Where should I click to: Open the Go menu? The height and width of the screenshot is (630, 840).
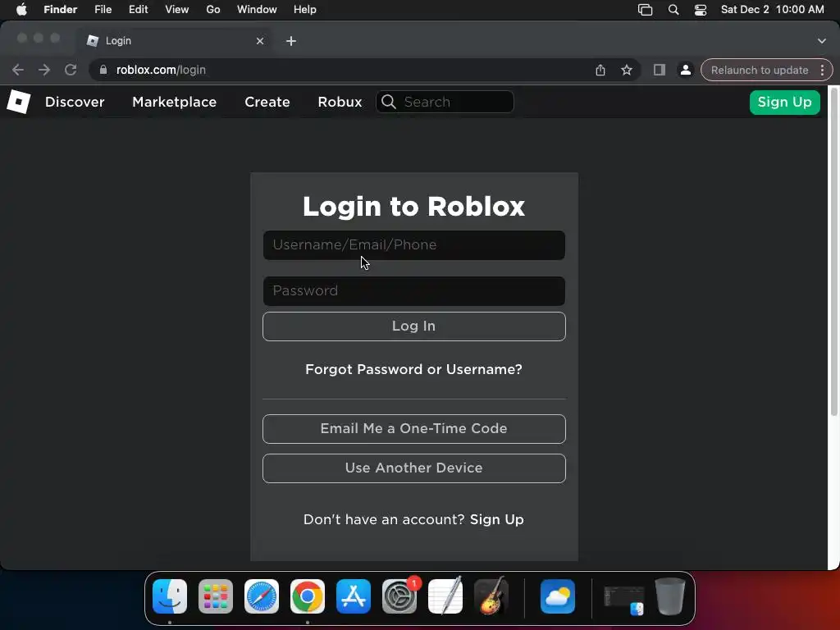click(x=213, y=10)
